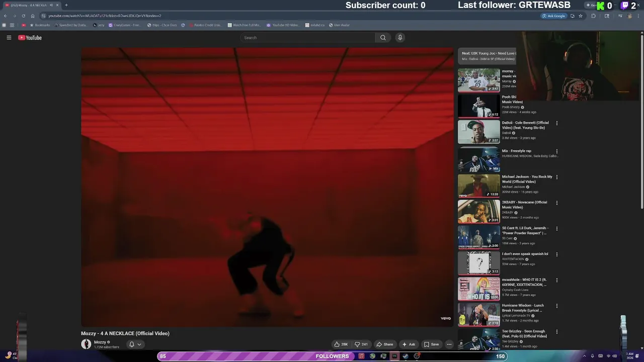Play Michael Jackson - You Rock My World
The width and height of the screenshot is (644, 362).
click(x=479, y=186)
